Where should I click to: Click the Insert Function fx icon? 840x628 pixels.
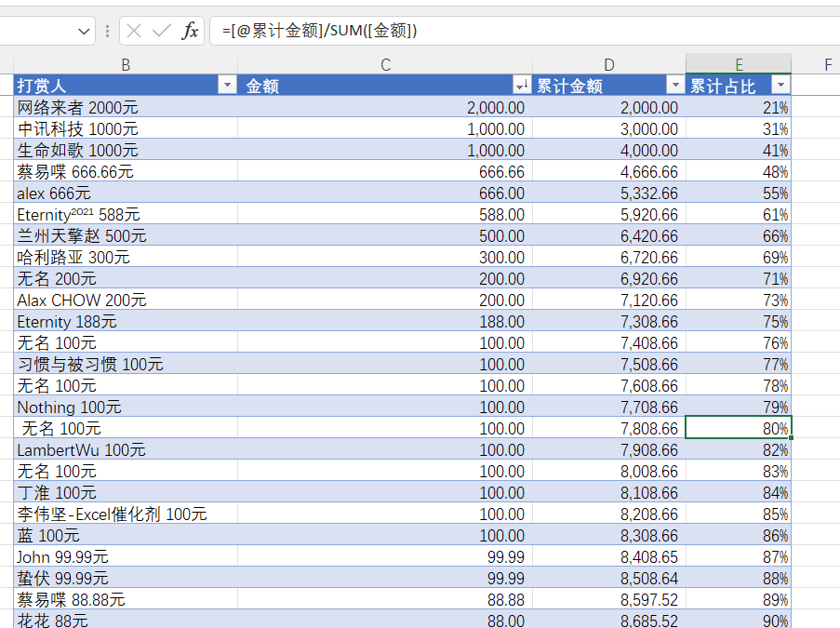[190, 31]
